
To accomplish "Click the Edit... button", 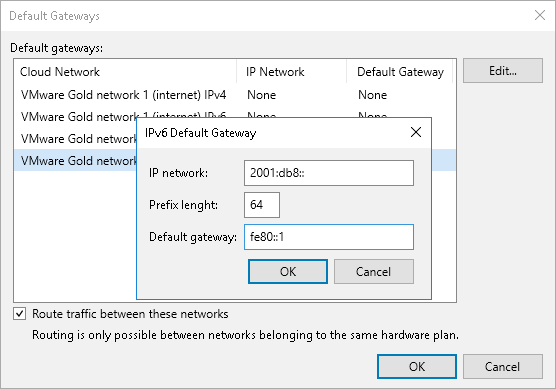I will [x=502, y=71].
